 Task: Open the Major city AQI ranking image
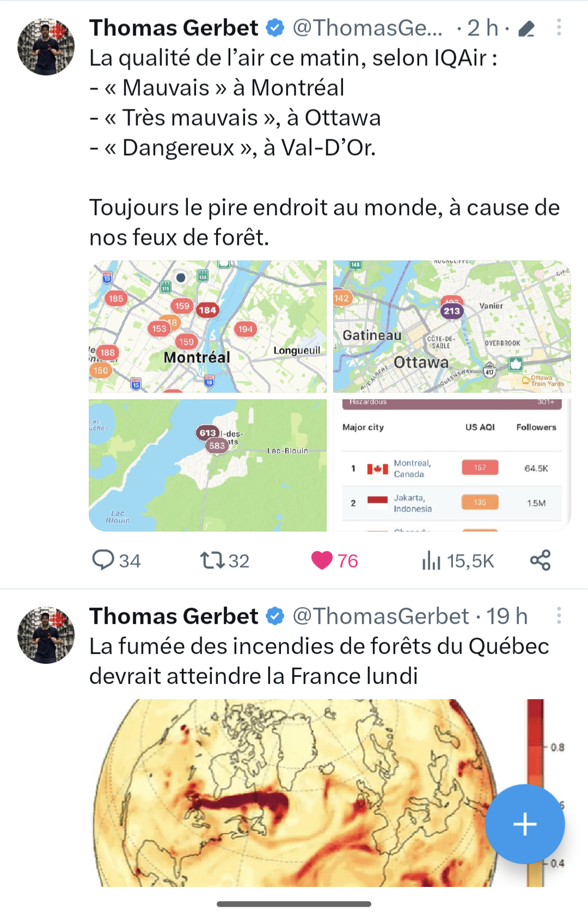[452, 465]
